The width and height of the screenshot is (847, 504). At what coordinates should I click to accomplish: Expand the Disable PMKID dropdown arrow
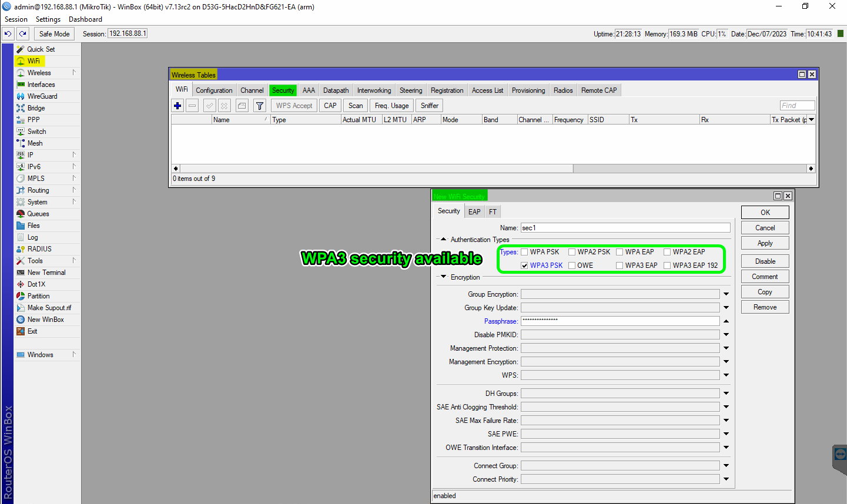pyautogui.click(x=726, y=335)
